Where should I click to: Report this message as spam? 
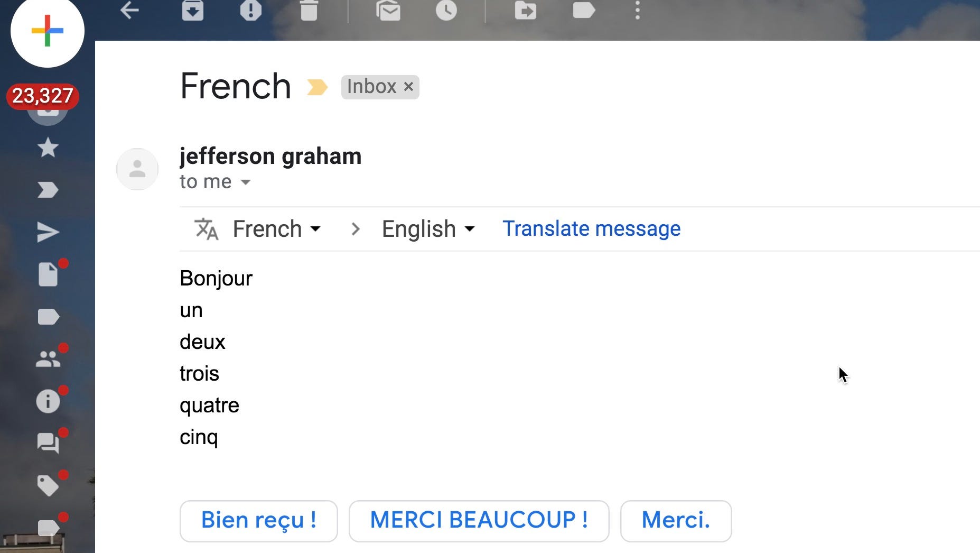pos(250,10)
